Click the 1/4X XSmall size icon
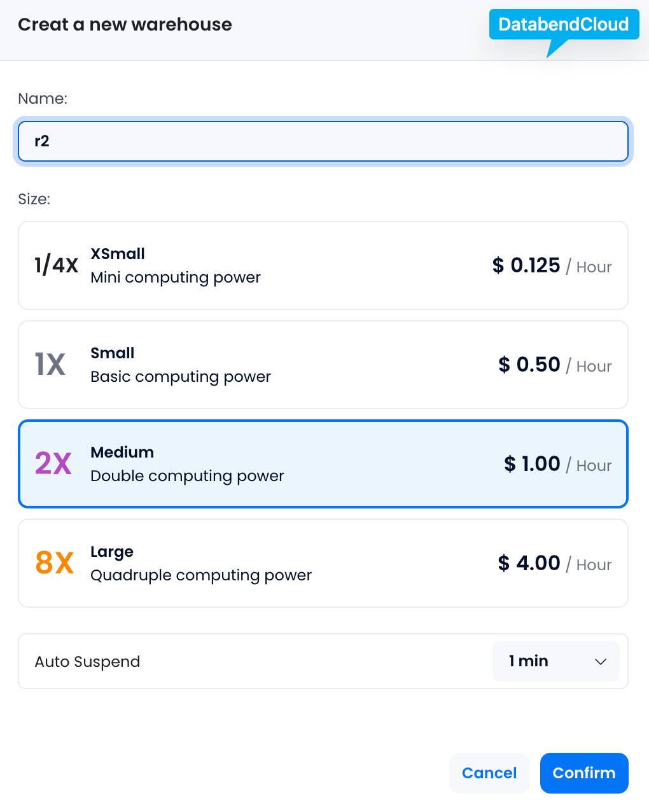 [x=56, y=265]
